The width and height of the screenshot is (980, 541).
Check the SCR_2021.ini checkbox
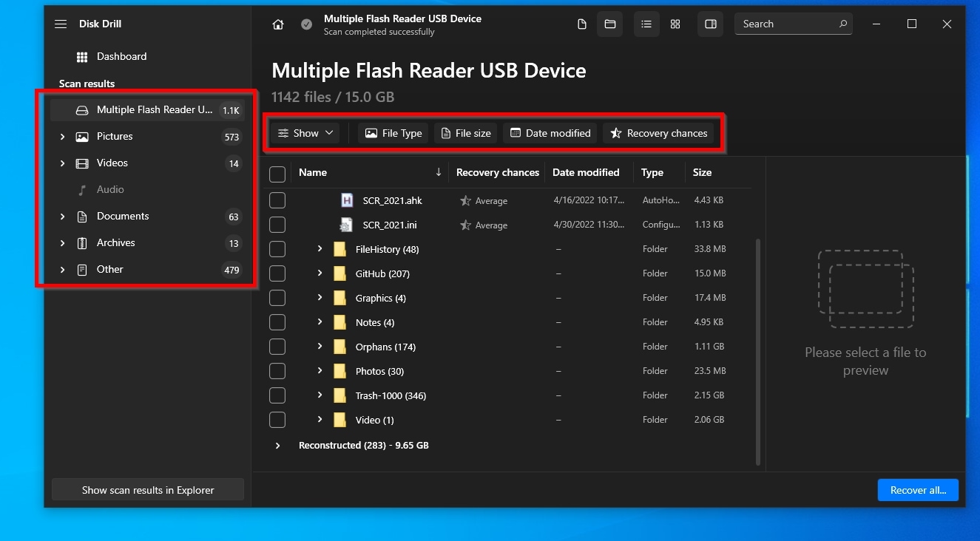[277, 225]
